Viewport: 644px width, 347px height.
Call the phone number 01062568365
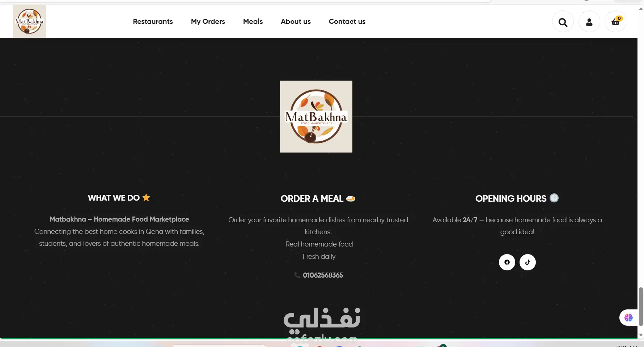(323, 275)
